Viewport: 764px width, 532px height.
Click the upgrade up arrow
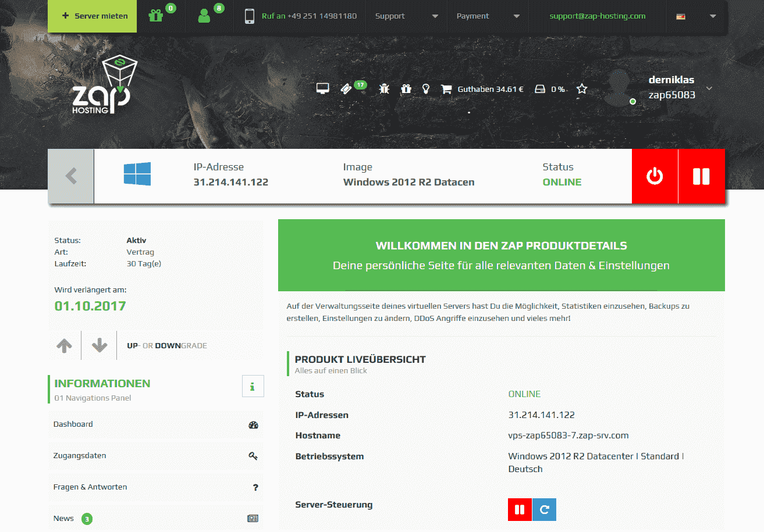click(x=65, y=345)
